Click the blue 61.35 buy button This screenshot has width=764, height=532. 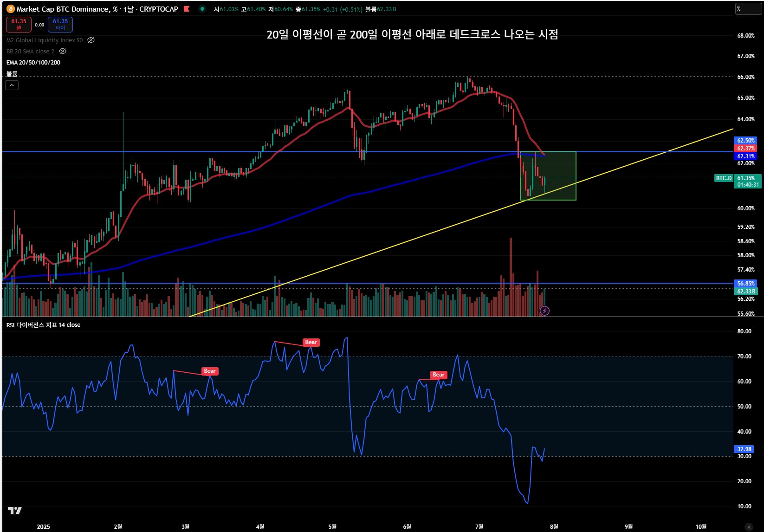tap(60, 24)
